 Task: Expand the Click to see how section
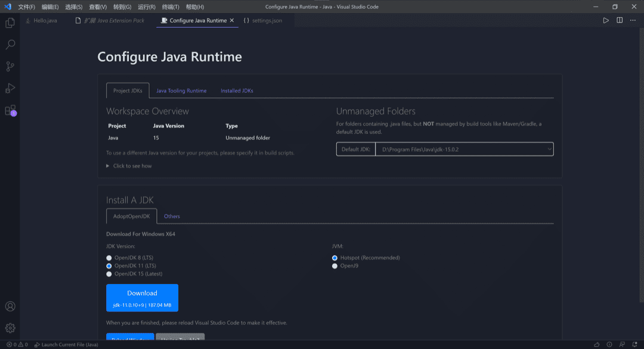[129, 166]
